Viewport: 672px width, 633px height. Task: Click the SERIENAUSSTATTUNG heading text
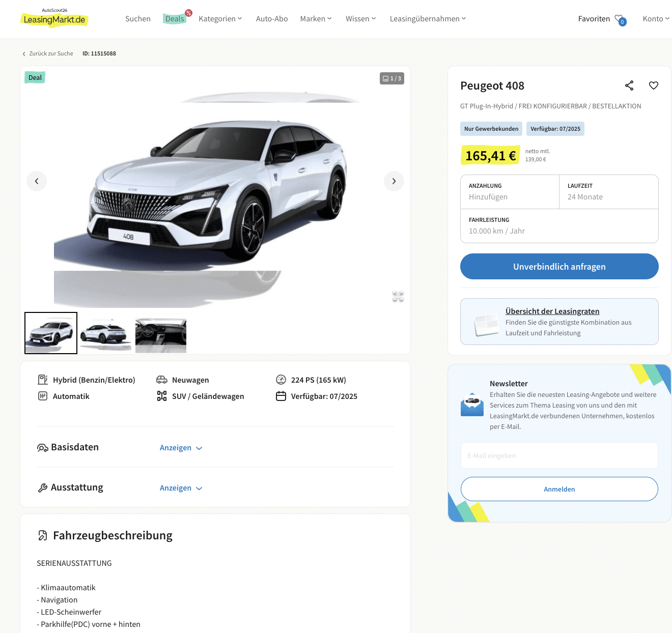74,563
